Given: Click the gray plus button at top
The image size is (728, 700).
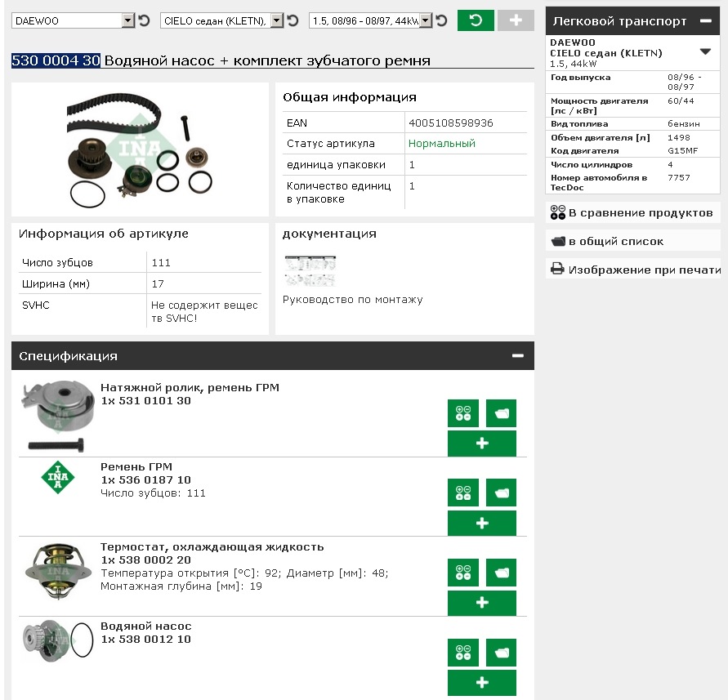Looking at the screenshot, I should tap(516, 20).
